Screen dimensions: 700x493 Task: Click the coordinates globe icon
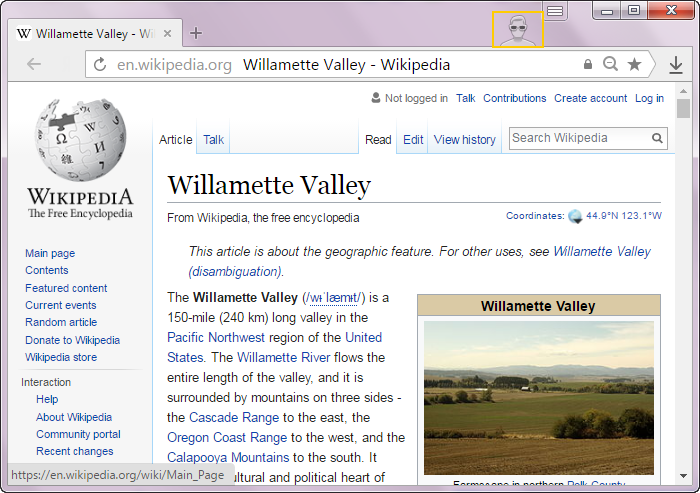coord(575,216)
